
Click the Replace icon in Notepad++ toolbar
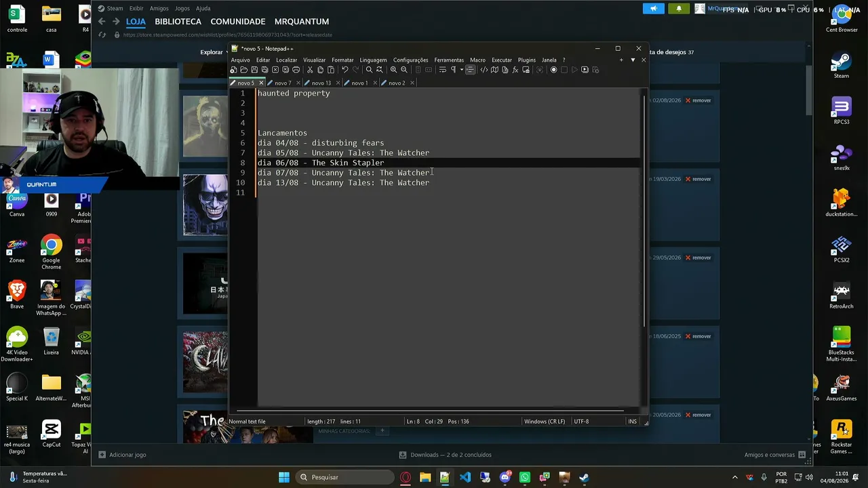pos(379,70)
